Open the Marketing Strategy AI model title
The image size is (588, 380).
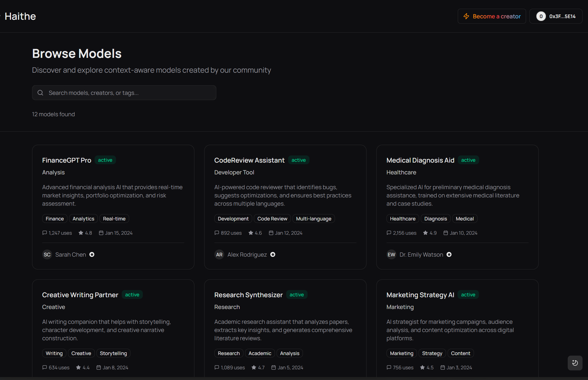pos(420,295)
